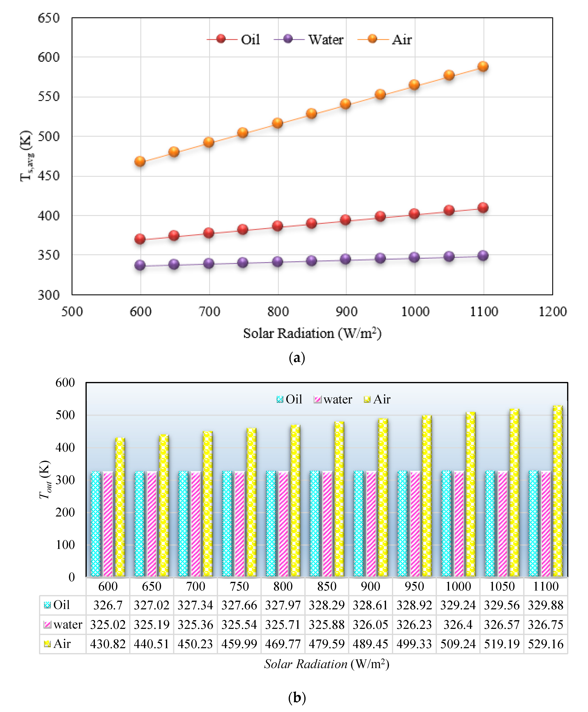
Task: Click table cell with value 430.82
Action: [x=108, y=644]
